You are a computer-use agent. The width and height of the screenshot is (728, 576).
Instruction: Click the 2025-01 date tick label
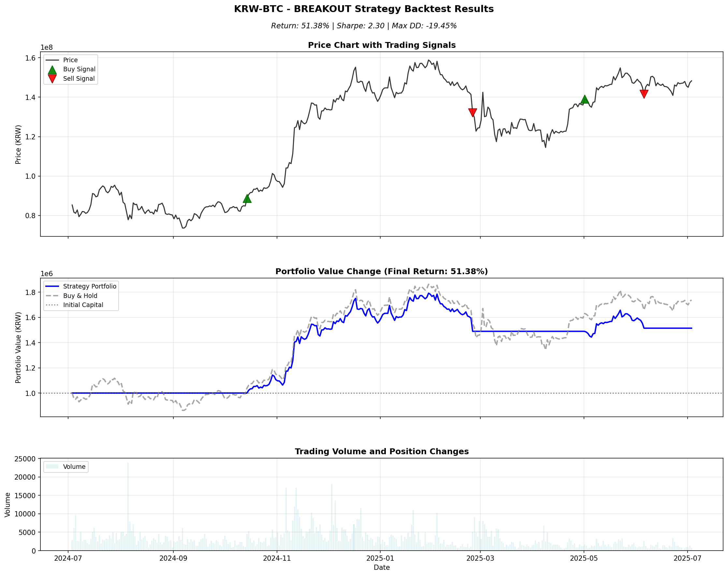click(380, 558)
